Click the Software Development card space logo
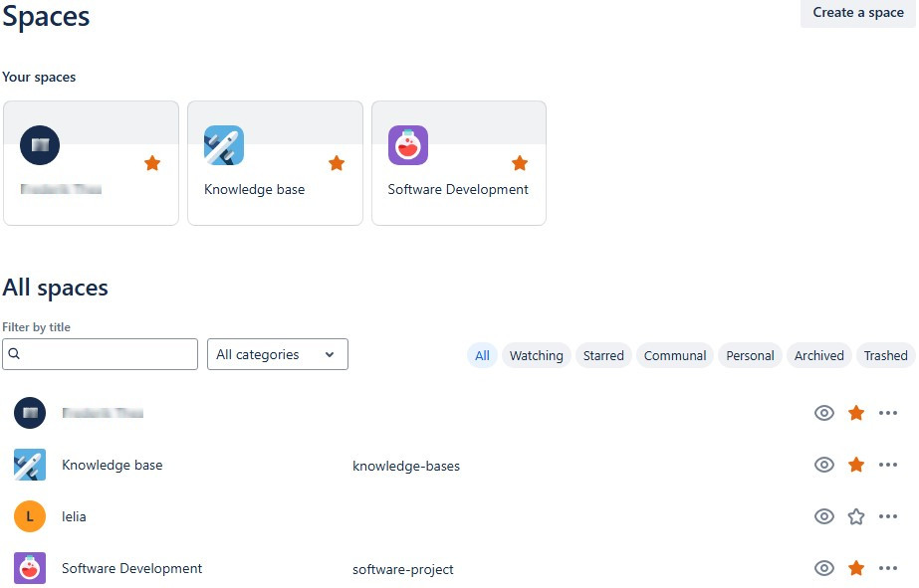 click(408, 144)
